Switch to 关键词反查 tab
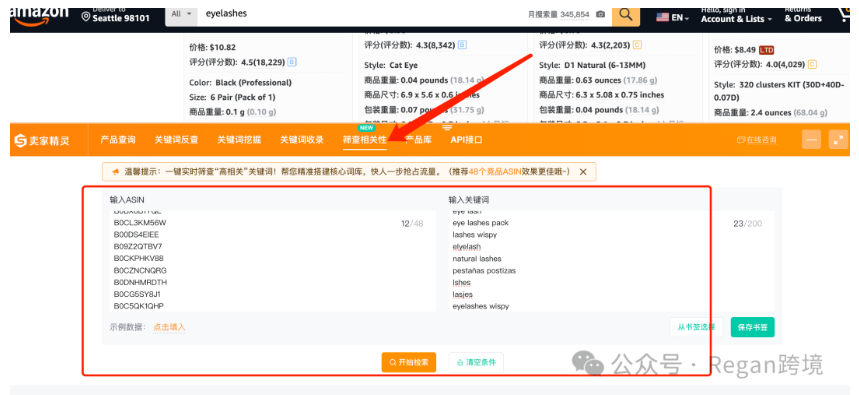This screenshot has width=859, height=395. (176, 140)
